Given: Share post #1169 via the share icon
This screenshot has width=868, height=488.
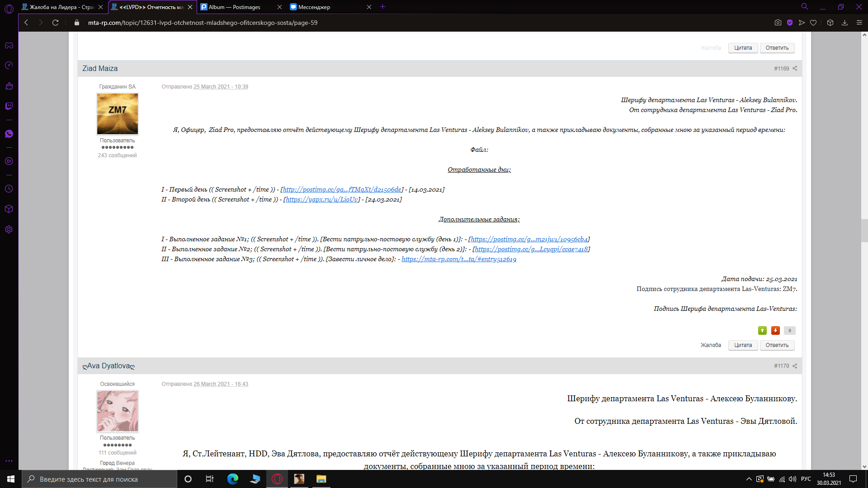Looking at the screenshot, I should click(795, 69).
